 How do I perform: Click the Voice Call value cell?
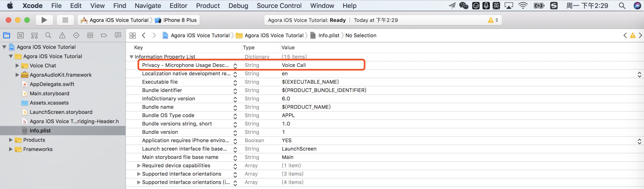click(x=294, y=65)
